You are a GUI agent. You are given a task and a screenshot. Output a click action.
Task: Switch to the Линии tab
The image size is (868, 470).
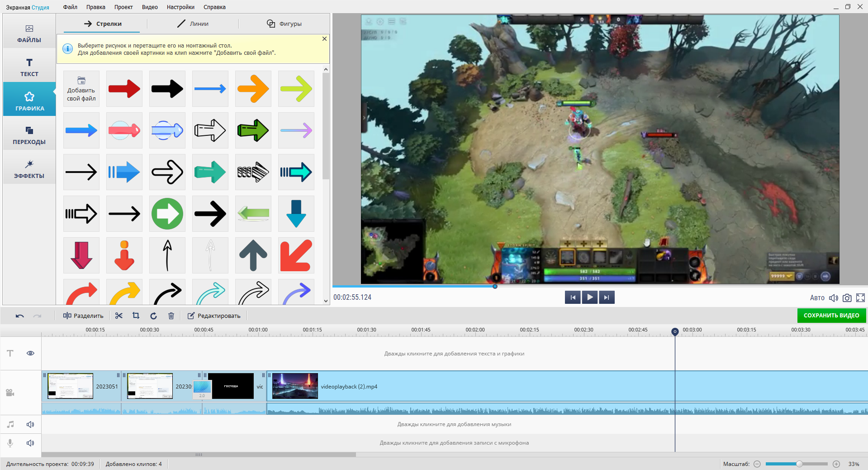(x=193, y=24)
